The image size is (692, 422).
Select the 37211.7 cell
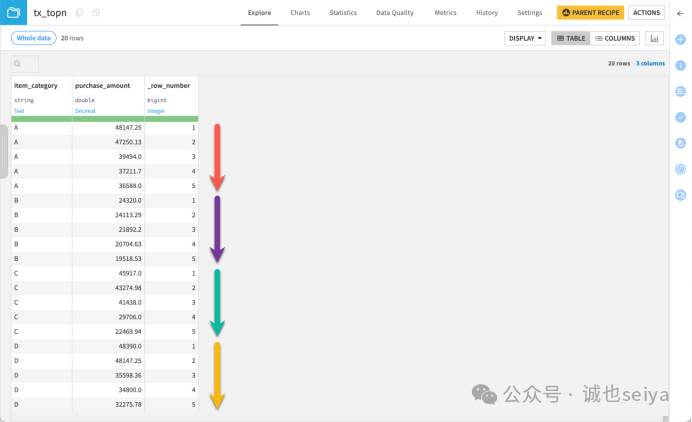pyautogui.click(x=108, y=171)
